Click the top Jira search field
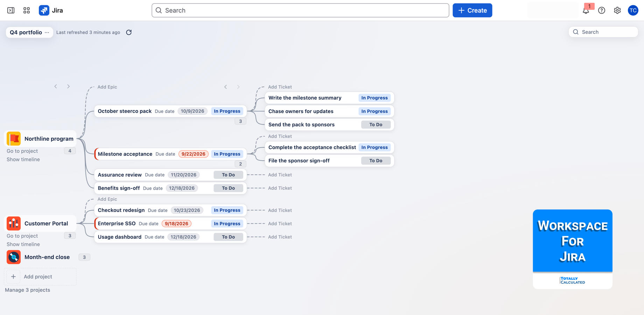Viewport: 644px width, 315px height. (x=300, y=10)
